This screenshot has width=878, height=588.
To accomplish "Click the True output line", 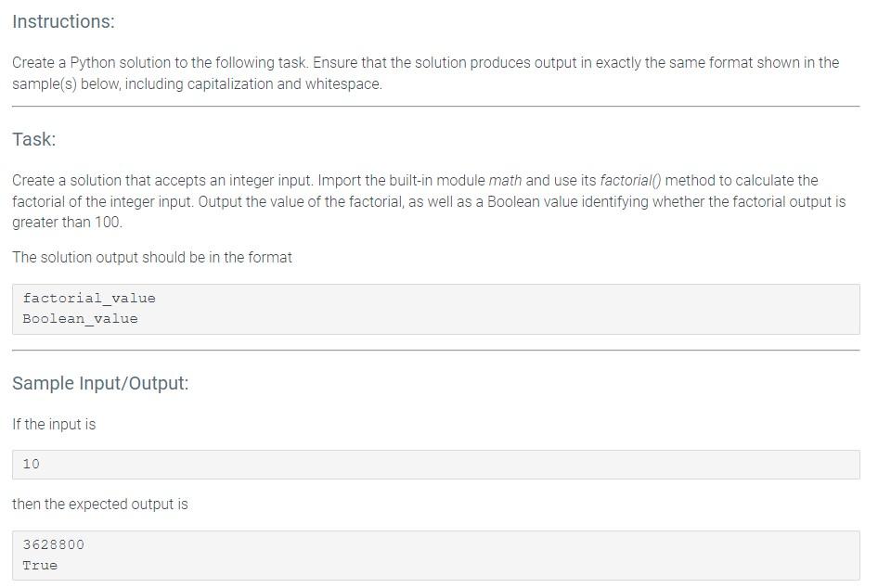I will [40, 566].
